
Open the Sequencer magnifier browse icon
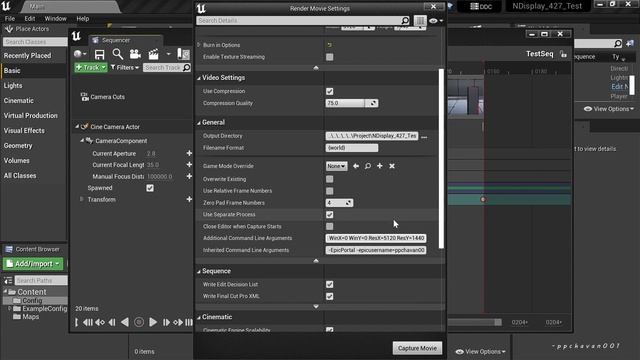pos(118,54)
